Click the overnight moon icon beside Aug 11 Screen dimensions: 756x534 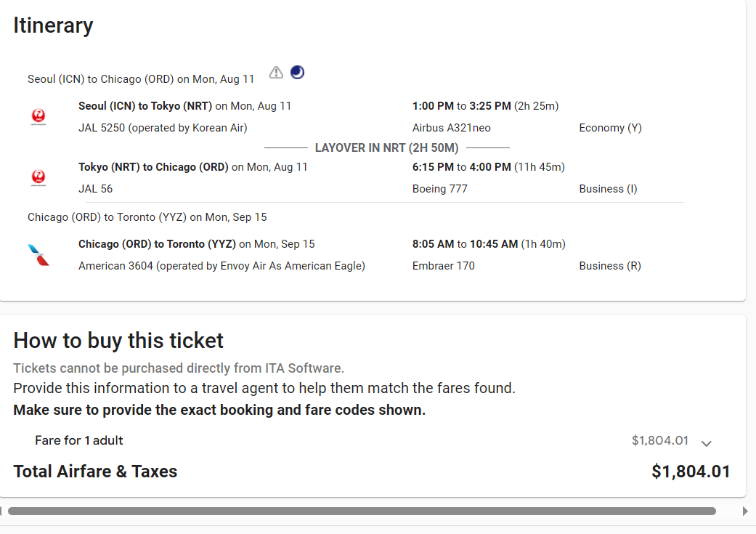point(298,73)
